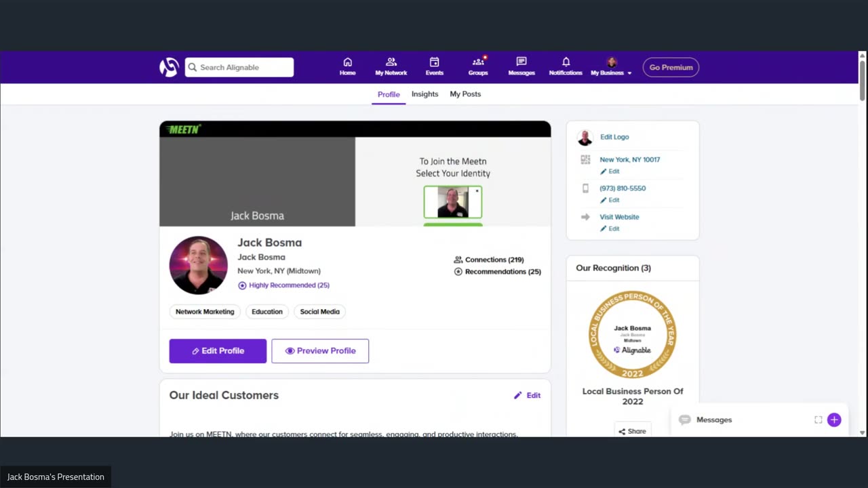Click the MEETN cover image
This screenshot has height=488, width=868.
[355, 174]
